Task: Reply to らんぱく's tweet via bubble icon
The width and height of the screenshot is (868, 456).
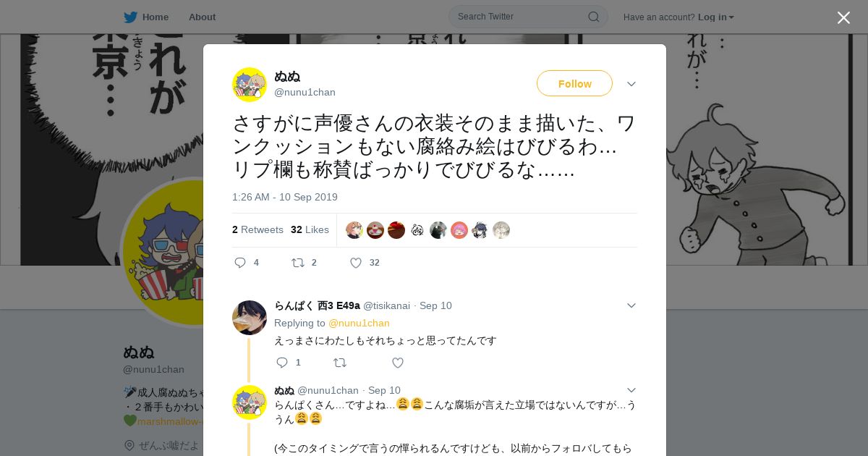Action: tap(282, 363)
